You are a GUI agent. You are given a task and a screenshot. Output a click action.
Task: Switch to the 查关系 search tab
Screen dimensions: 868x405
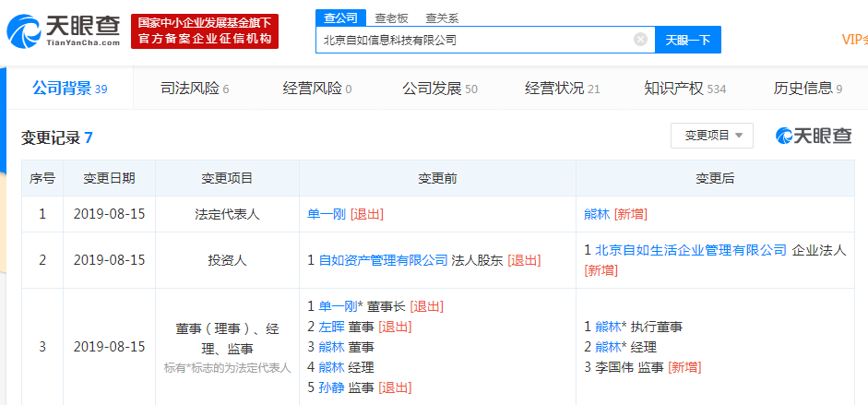coord(442,18)
